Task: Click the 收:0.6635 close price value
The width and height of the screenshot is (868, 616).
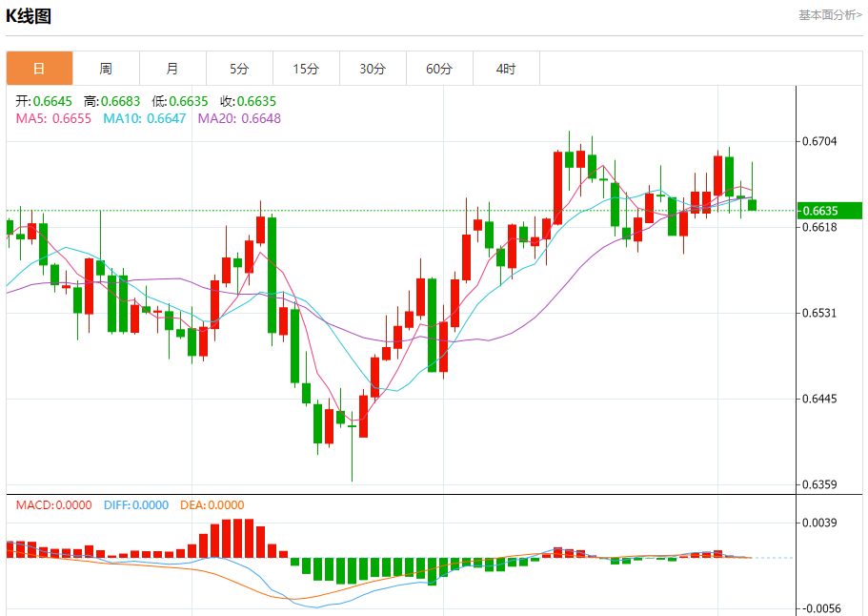Action: (x=248, y=101)
